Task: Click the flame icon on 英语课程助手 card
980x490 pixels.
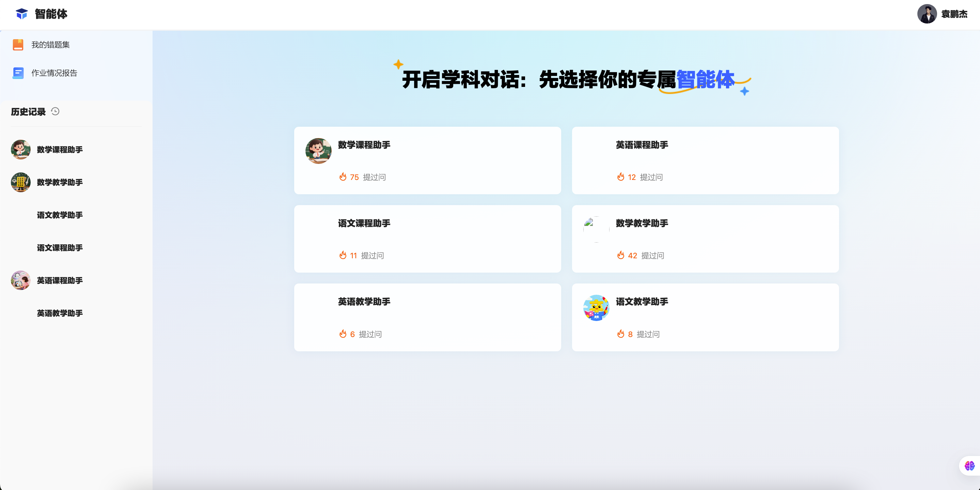Action: point(620,177)
